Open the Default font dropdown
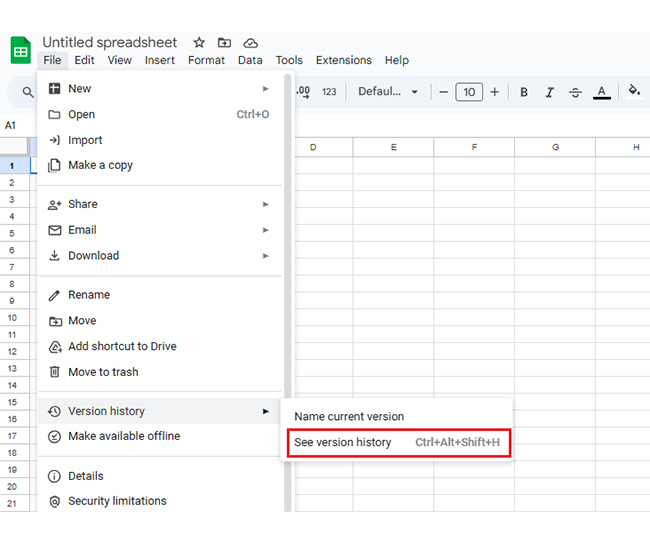 388,92
